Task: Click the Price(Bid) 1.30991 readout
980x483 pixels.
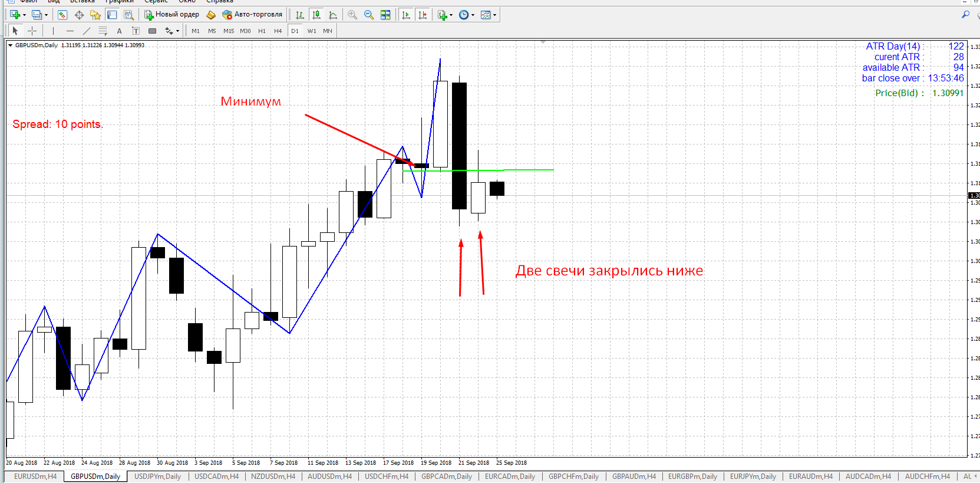Action: coord(919,93)
